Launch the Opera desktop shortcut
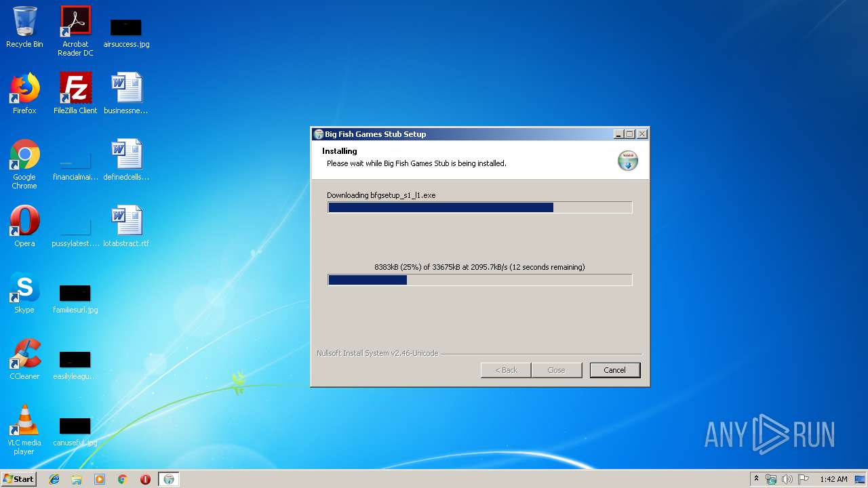This screenshot has width=868, height=488. [x=24, y=226]
